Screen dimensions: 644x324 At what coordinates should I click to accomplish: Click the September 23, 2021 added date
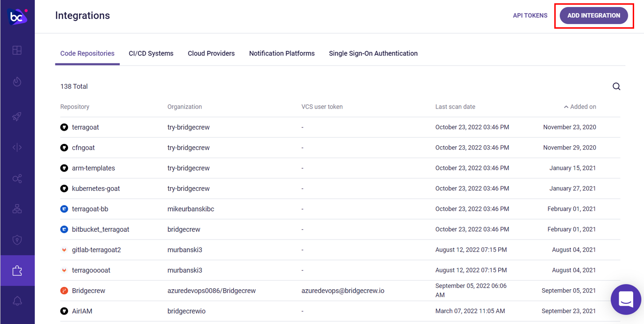tap(568, 311)
